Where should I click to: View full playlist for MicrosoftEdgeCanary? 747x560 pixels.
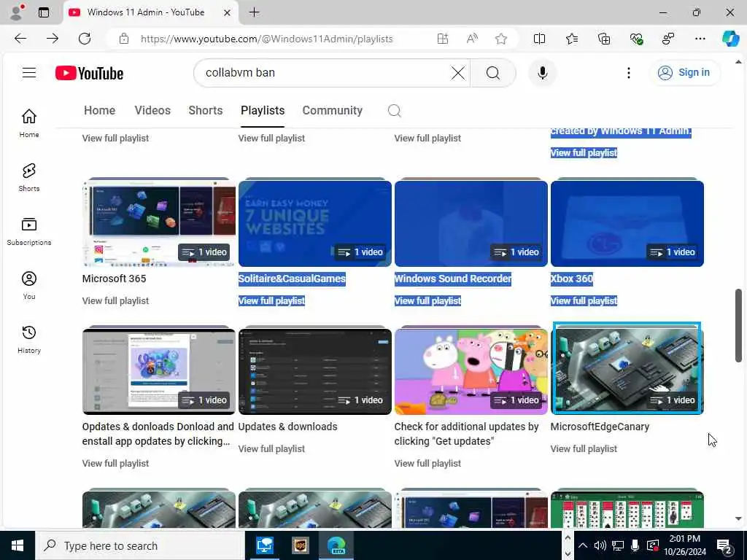coord(584,449)
